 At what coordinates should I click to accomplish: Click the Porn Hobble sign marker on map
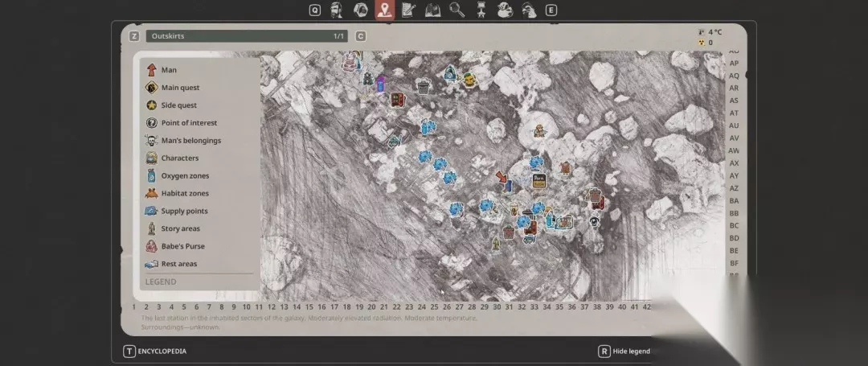point(539,181)
